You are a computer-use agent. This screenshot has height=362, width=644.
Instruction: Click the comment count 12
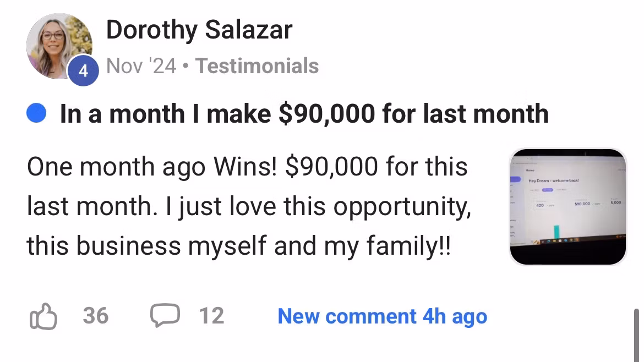(211, 316)
